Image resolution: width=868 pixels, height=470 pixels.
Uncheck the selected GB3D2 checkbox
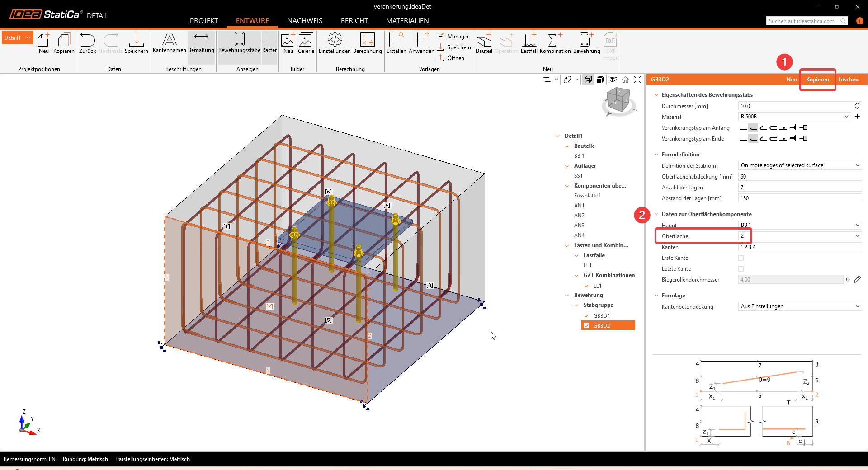pyautogui.click(x=586, y=326)
